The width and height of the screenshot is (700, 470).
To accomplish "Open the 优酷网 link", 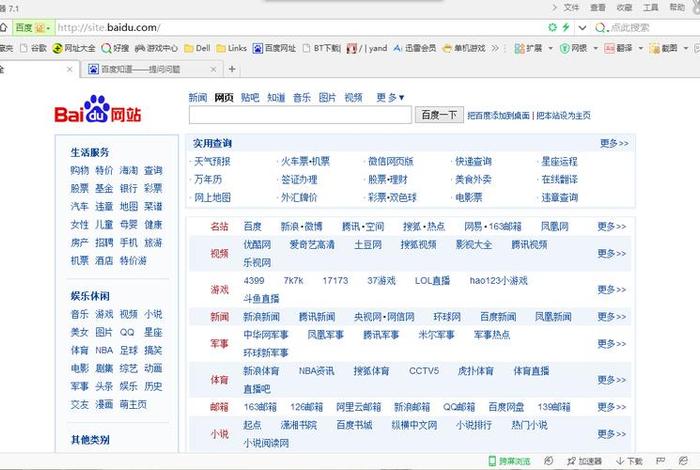I will [x=257, y=245].
